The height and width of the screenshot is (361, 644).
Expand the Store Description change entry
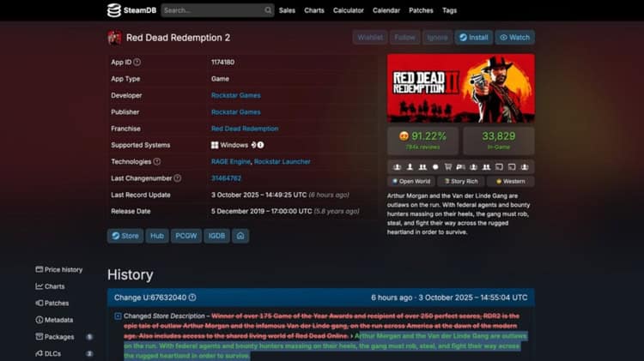point(118,316)
